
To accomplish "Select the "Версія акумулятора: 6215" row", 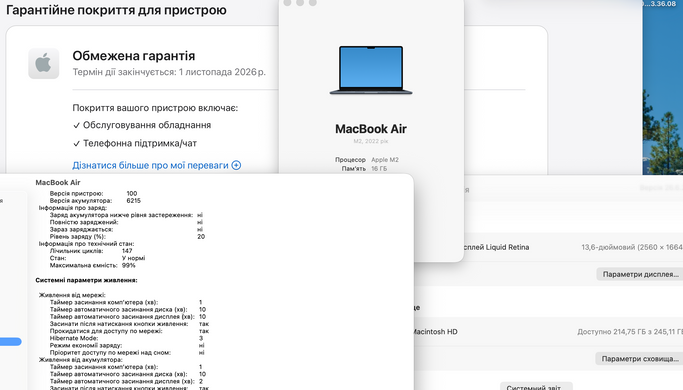I will tap(95, 201).
